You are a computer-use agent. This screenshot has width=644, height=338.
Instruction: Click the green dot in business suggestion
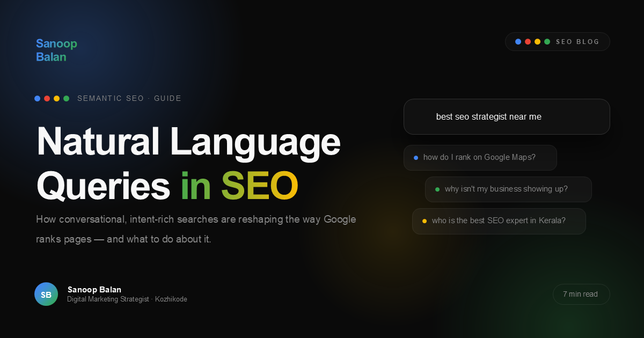coord(437,189)
